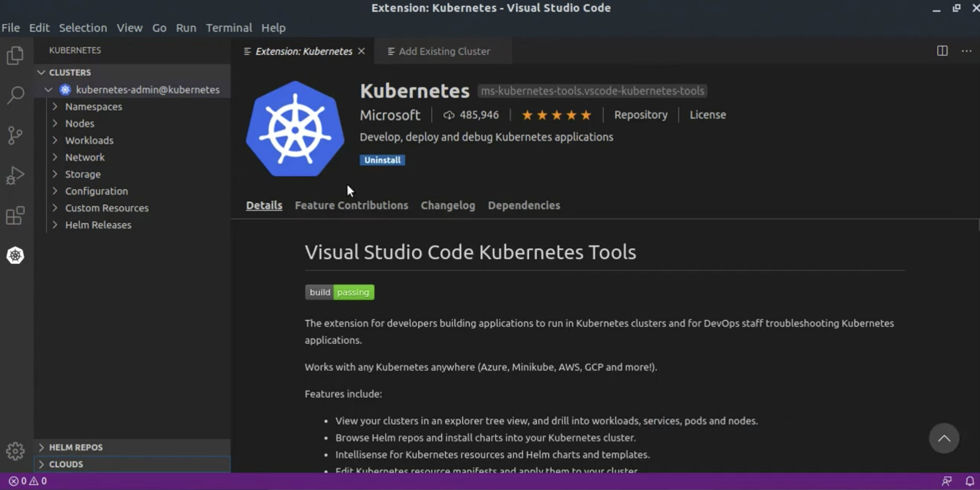Open notifications bell in status bar
This screenshot has height=490, width=980.
pyautogui.click(x=969, y=481)
